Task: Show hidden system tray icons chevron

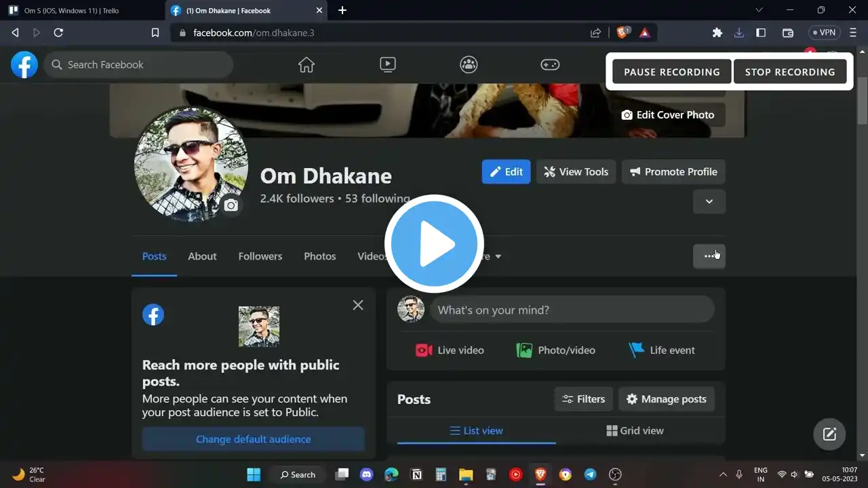Action: pyautogui.click(x=723, y=474)
